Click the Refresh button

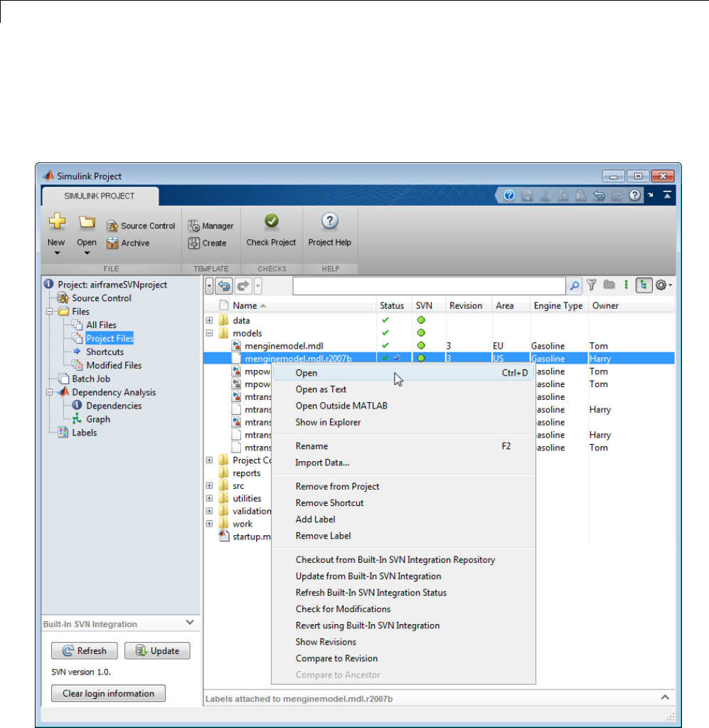(85, 651)
